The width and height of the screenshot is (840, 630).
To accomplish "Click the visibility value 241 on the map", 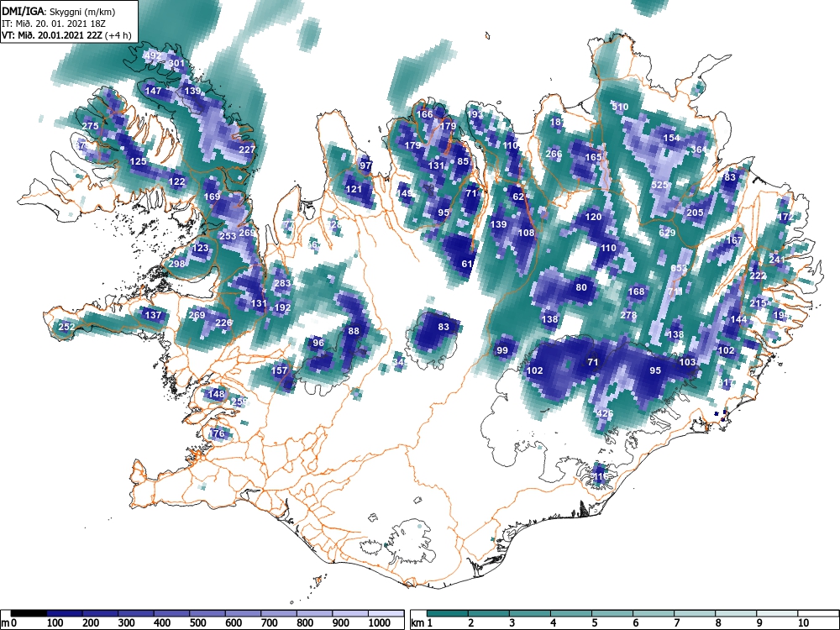I will click(777, 260).
